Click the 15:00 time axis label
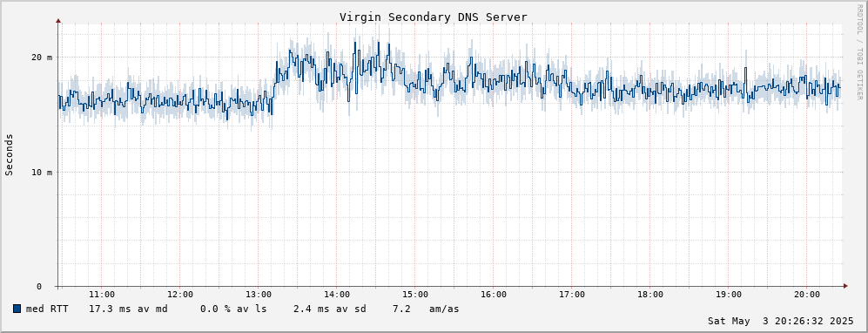The height and width of the screenshot is (333, 868). coord(415,295)
